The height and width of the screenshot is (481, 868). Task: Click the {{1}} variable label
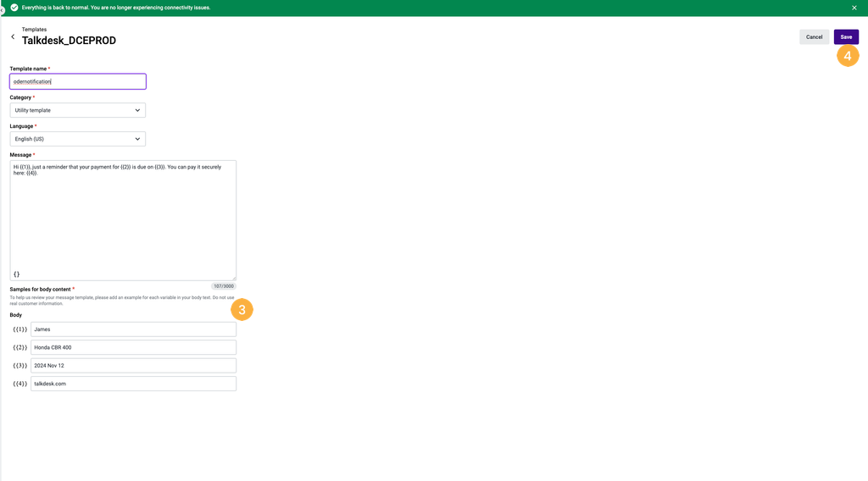(20, 329)
